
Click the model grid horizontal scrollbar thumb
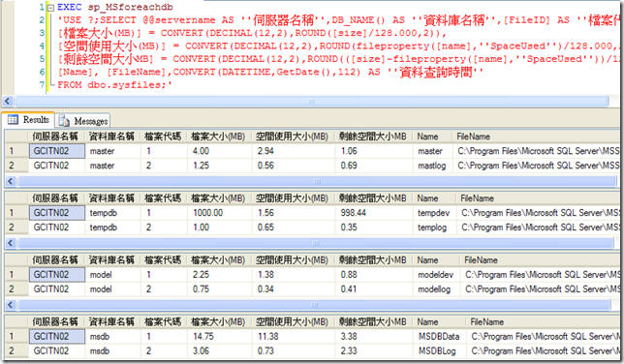pyautogui.click(x=314, y=305)
